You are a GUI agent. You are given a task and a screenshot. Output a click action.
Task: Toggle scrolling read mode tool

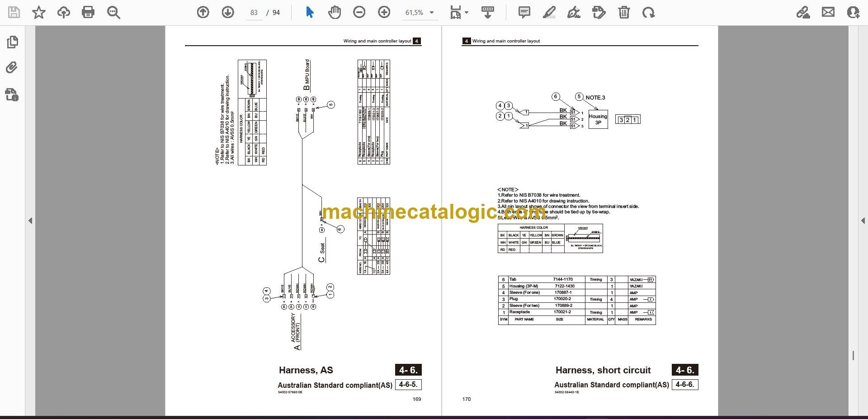pos(487,12)
